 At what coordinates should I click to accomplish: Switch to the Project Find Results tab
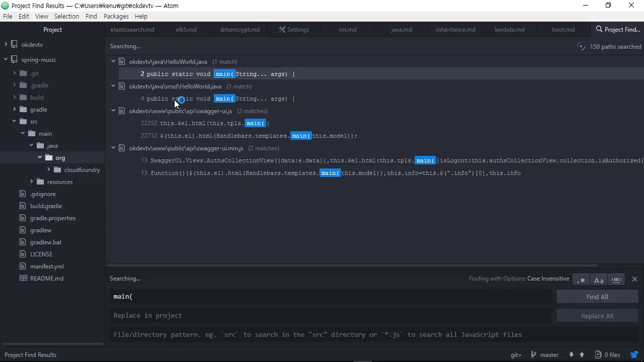tap(617, 30)
